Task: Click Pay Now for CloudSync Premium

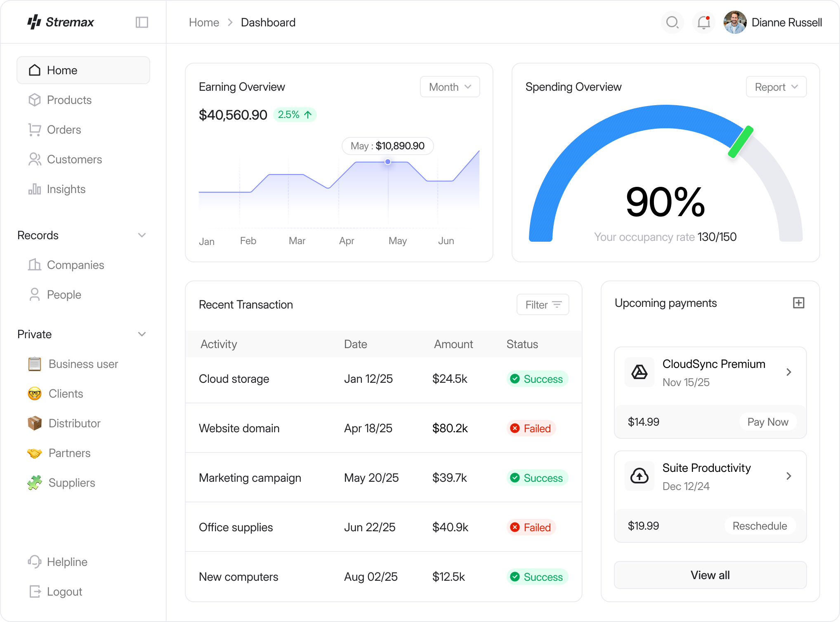Action: [767, 422]
